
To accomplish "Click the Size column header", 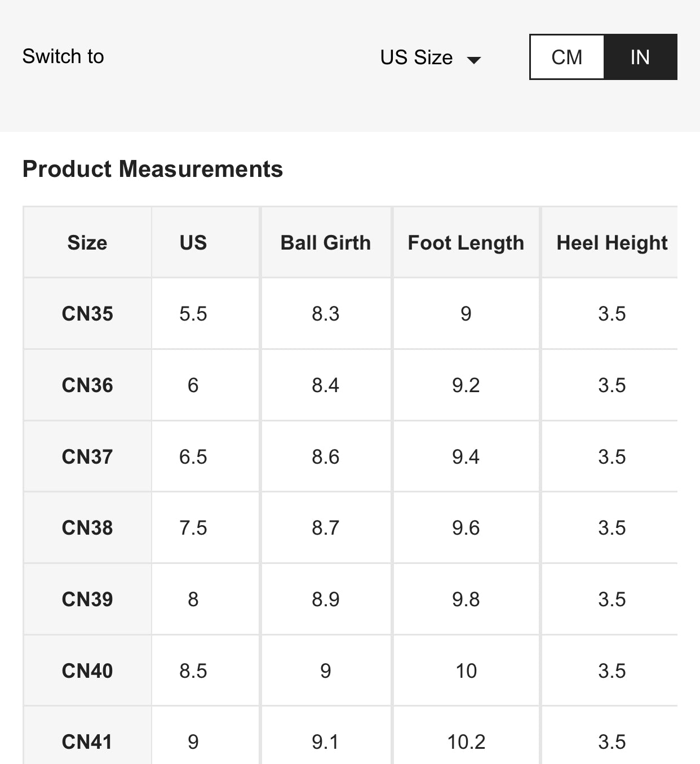I will point(87,242).
